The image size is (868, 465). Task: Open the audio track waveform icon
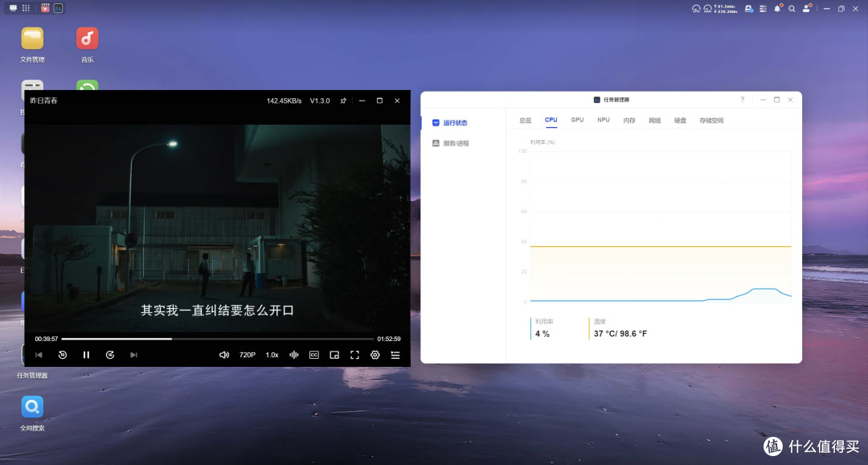point(294,355)
